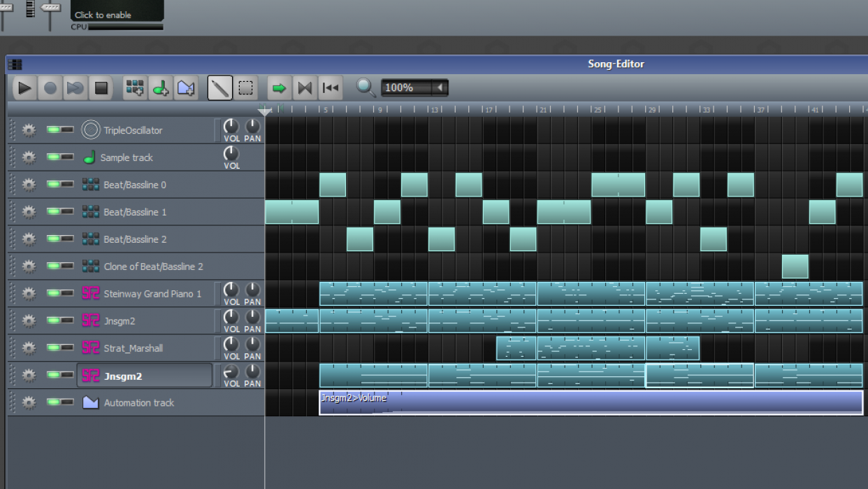
Task: Mute the Beat/Bassline 2 track
Action: pos(53,239)
